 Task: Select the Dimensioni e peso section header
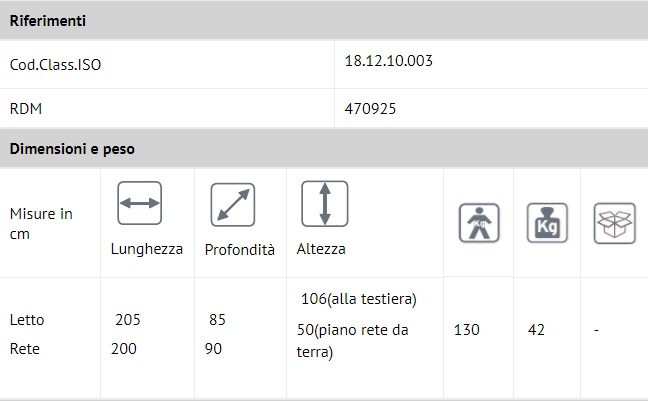72,149
